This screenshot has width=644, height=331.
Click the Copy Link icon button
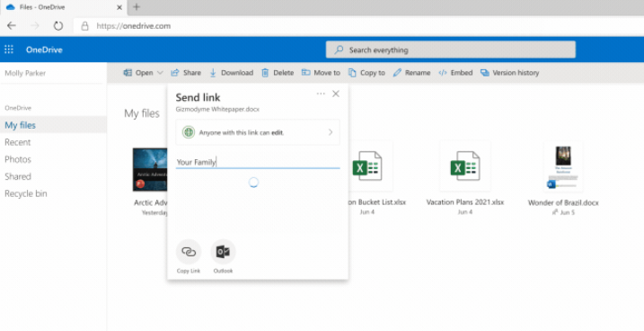point(189,252)
